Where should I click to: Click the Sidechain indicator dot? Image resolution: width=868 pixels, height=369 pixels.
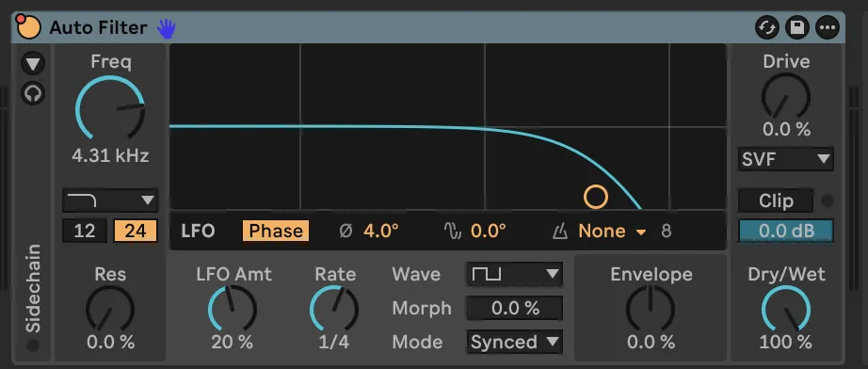(x=33, y=345)
